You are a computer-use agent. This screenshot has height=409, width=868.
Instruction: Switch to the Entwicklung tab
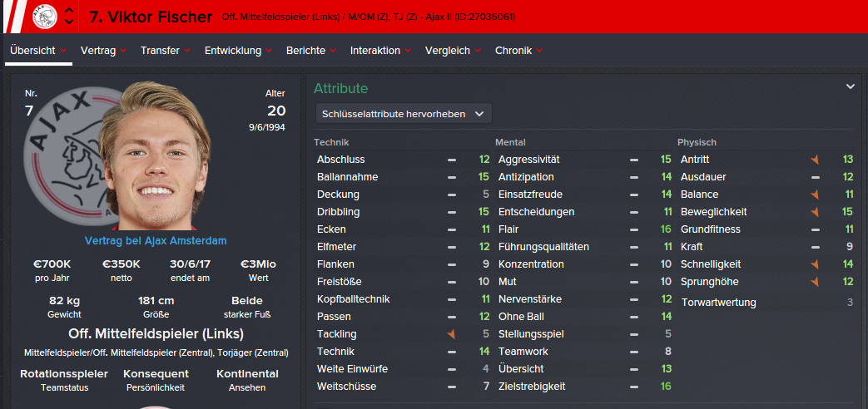coord(238,51)
